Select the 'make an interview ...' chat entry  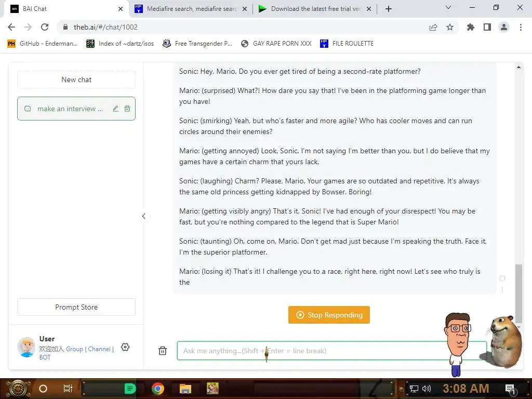76,109
